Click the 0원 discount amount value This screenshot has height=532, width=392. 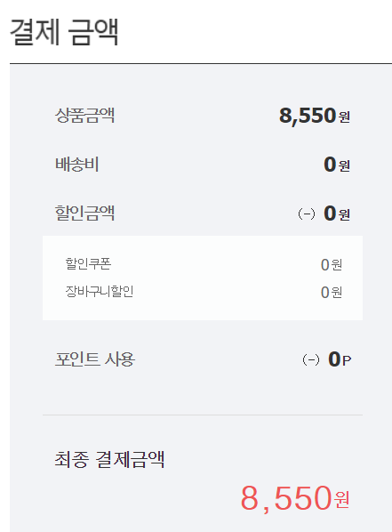tap(337, 214)
